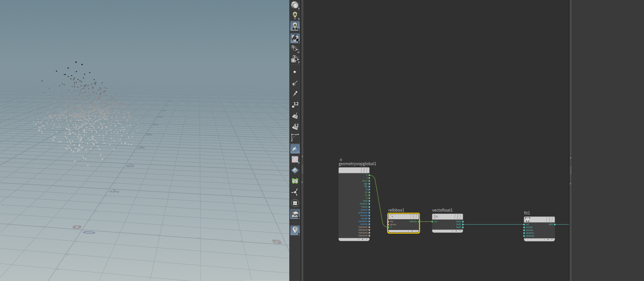Toggle the blue backface polygon icon
This screenshot has height=281, width=644.
click(x=295, y=149)
